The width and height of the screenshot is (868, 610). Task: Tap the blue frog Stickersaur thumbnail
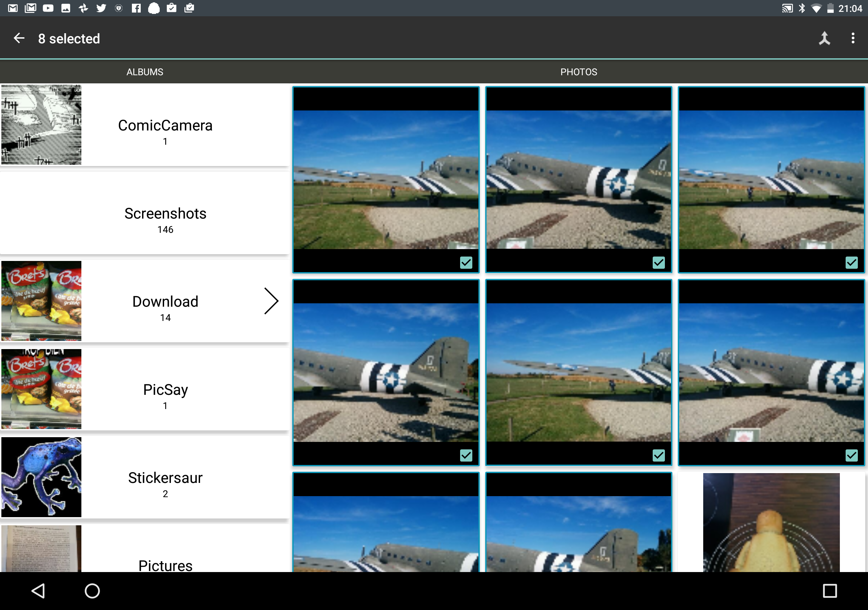tap(41, 477)
